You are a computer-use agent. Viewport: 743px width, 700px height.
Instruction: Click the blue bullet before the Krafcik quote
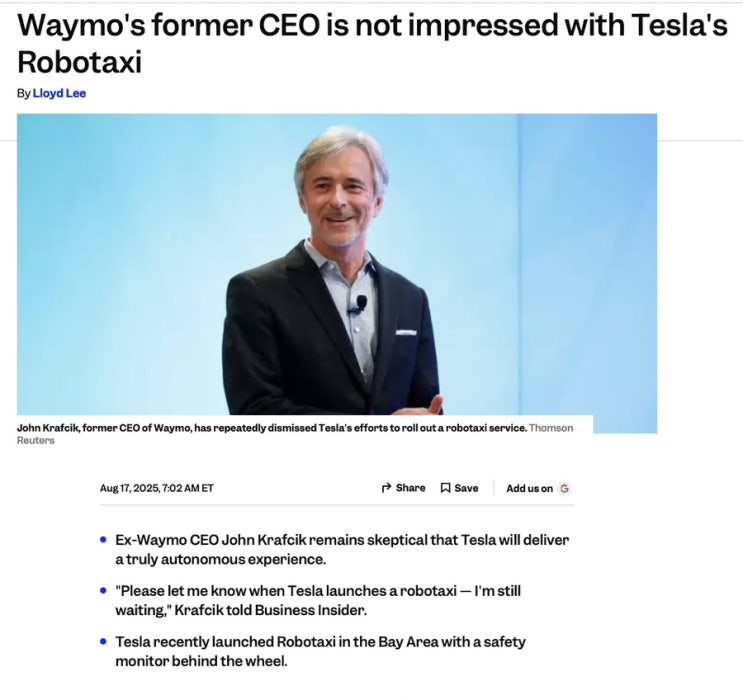tap(103, 590)
